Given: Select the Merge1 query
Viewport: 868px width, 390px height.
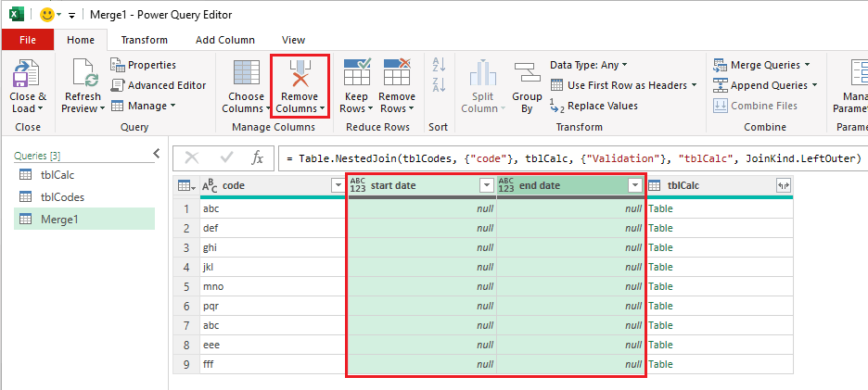Looking at the screenshot, I should (84, 219).
